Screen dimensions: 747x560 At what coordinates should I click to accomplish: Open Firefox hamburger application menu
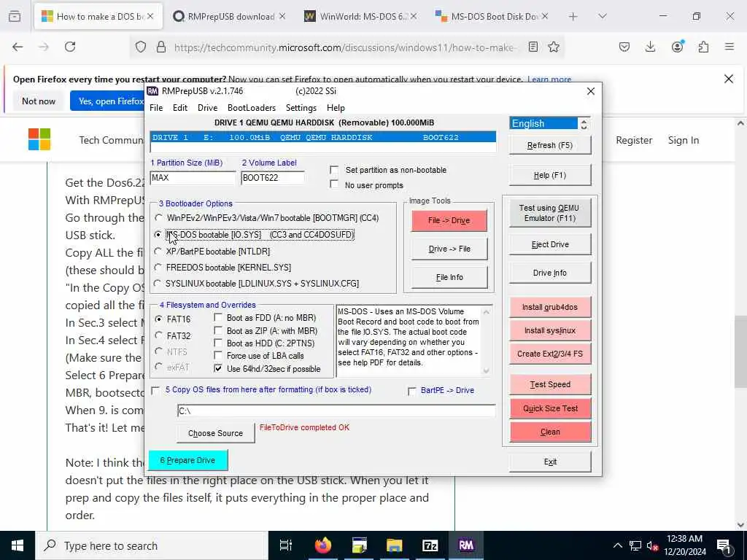(729, 47)
